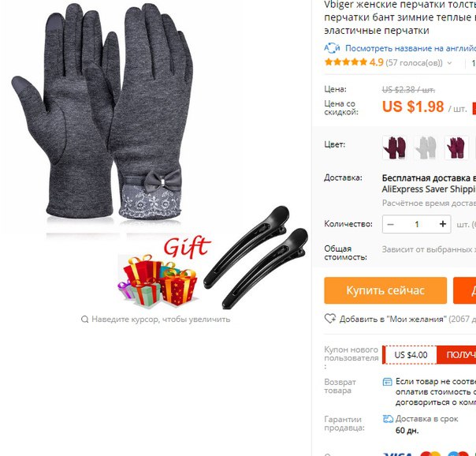The height and width of the screenshot is (456, 476).
Task: Click the translate icon beside the English title link
Action: click(332, 48)
